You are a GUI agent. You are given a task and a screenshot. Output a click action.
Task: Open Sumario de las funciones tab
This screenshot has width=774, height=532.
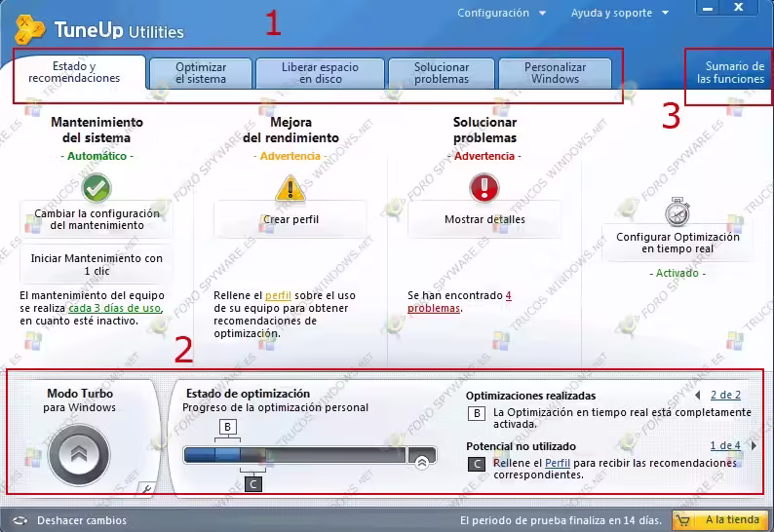coord(730,73)
